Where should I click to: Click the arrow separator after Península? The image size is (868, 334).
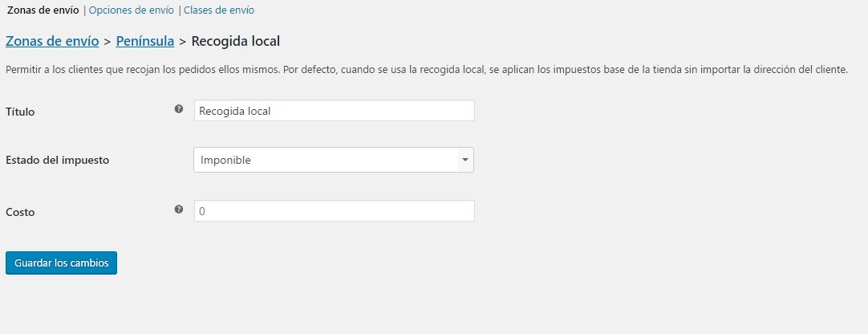(x=183, y=42)
